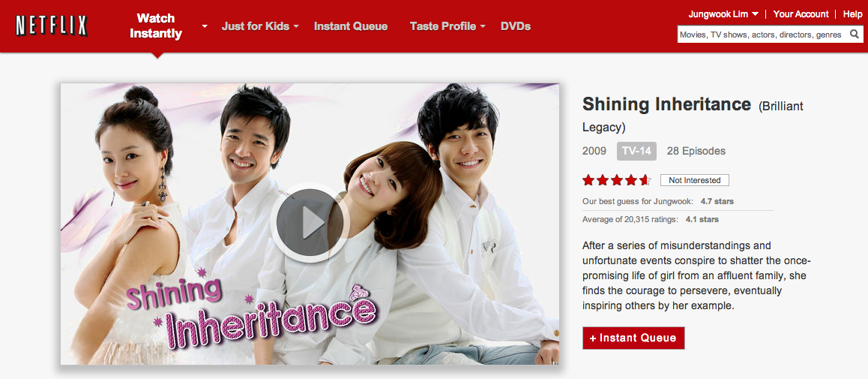This screenshot has height=379, width=868.
Task: Expand the Taste Profile dropdown arrow
Action: (483, 26)
